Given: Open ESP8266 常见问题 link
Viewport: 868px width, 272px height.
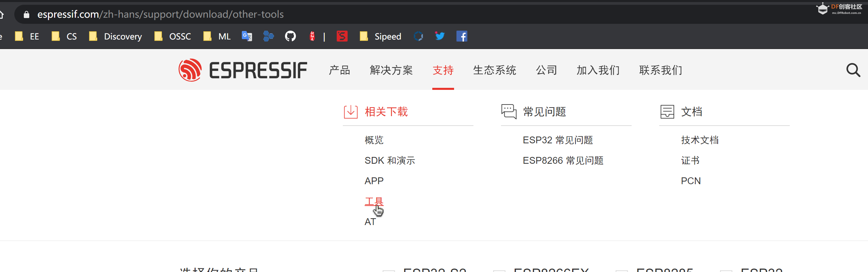Looking at the screenshot, I should click(563, 160).
